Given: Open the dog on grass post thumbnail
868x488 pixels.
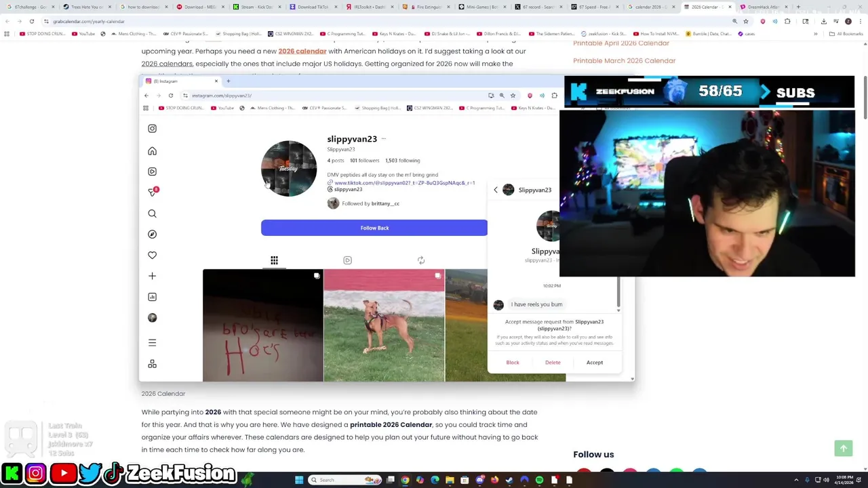Looking at the screenshot, I should pyautogui.click(x=384, y=325).
